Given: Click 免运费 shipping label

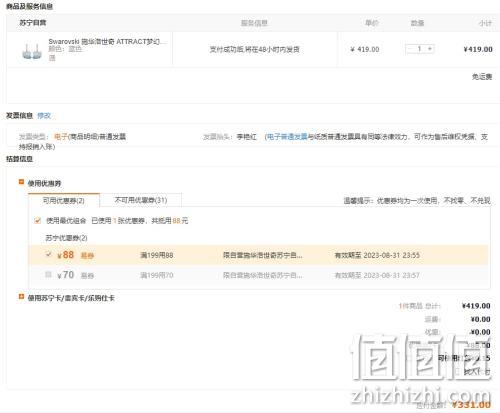Looking at the screenshot, I should 482,77.
